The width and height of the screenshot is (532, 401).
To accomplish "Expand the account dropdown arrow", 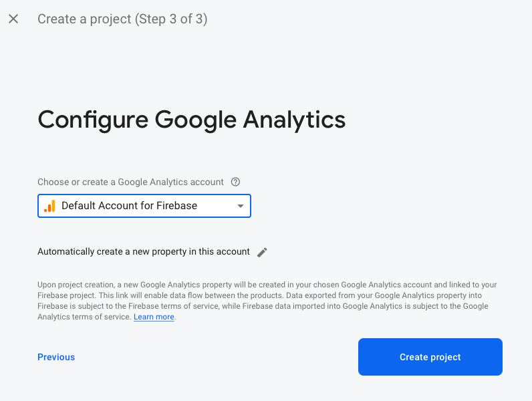I will [241, 206].
